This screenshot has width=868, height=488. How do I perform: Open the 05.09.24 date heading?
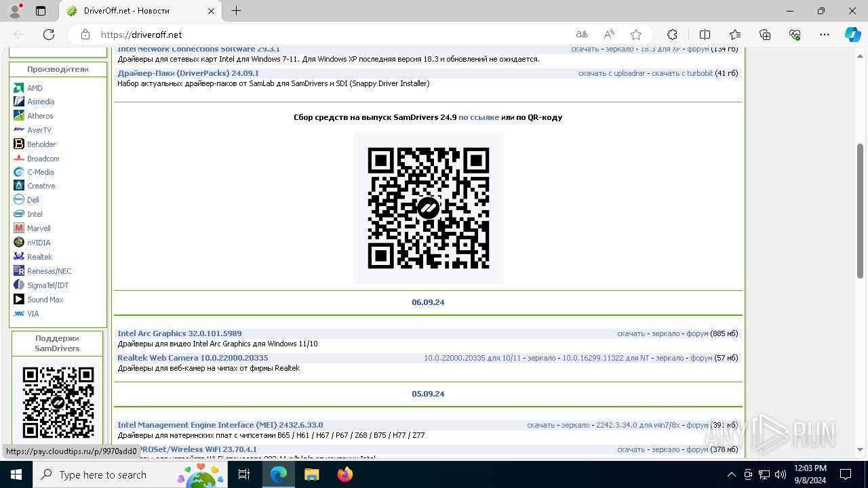point(428,394)
